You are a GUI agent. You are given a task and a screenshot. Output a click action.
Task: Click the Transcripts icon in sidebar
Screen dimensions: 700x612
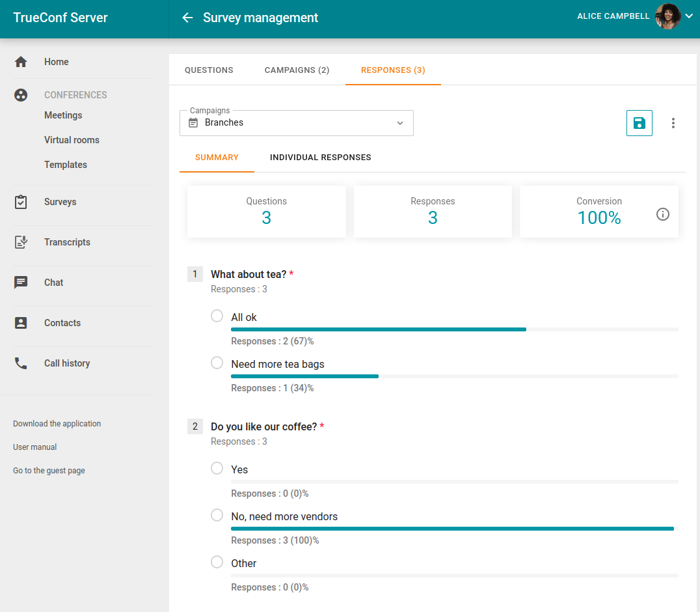tap(21, 242)
